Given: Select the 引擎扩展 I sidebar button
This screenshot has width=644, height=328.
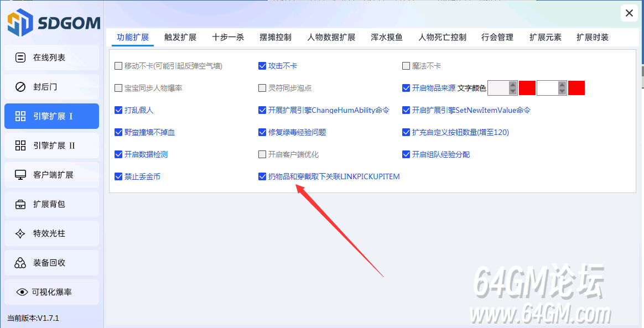Looking at the screenshot, I should [51, 116].
